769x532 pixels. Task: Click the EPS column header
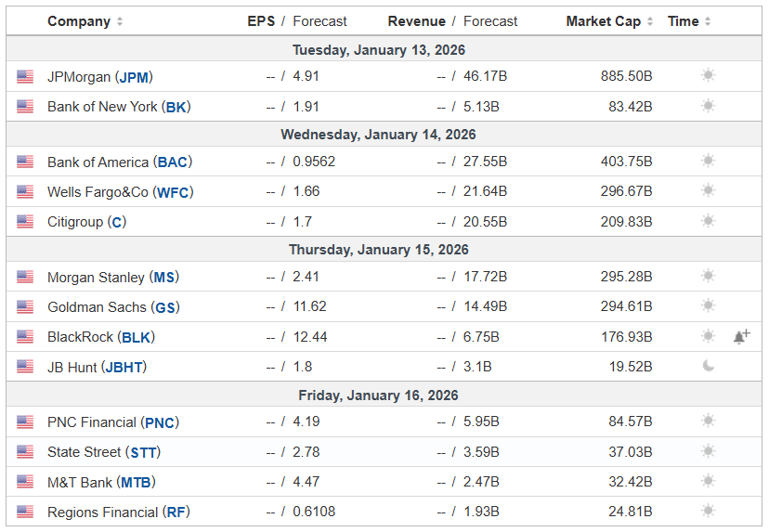(261, 21)
